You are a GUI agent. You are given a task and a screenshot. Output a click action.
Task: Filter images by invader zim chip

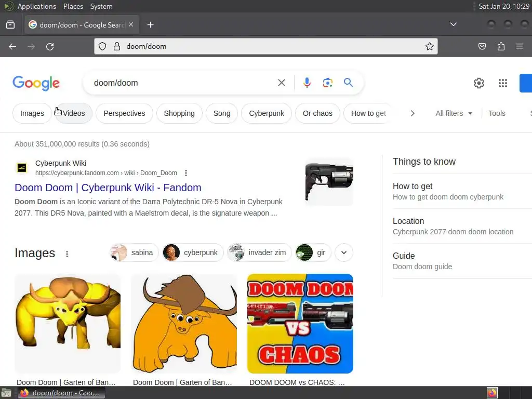(259, 253)
